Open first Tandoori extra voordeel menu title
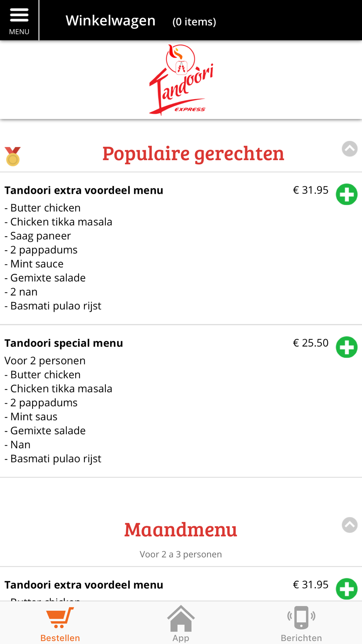Image resolution: width=362 pixels, height=644 pixels. [x=84, y=190]
